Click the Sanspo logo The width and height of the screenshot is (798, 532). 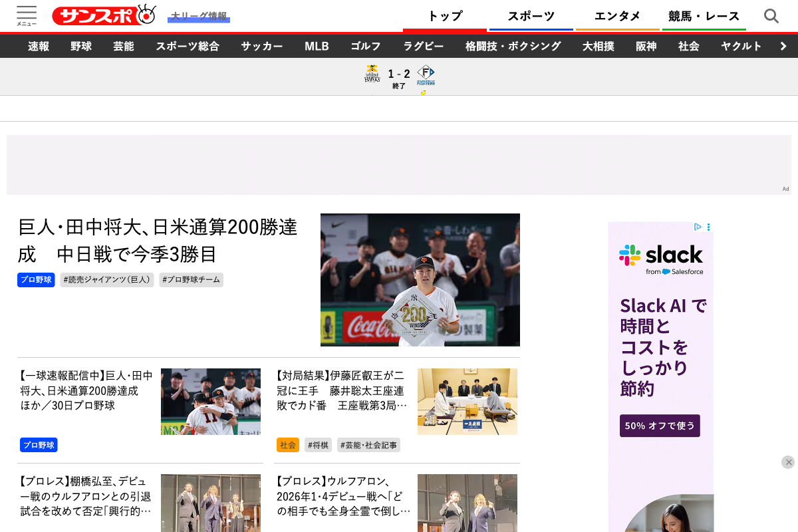104,15
